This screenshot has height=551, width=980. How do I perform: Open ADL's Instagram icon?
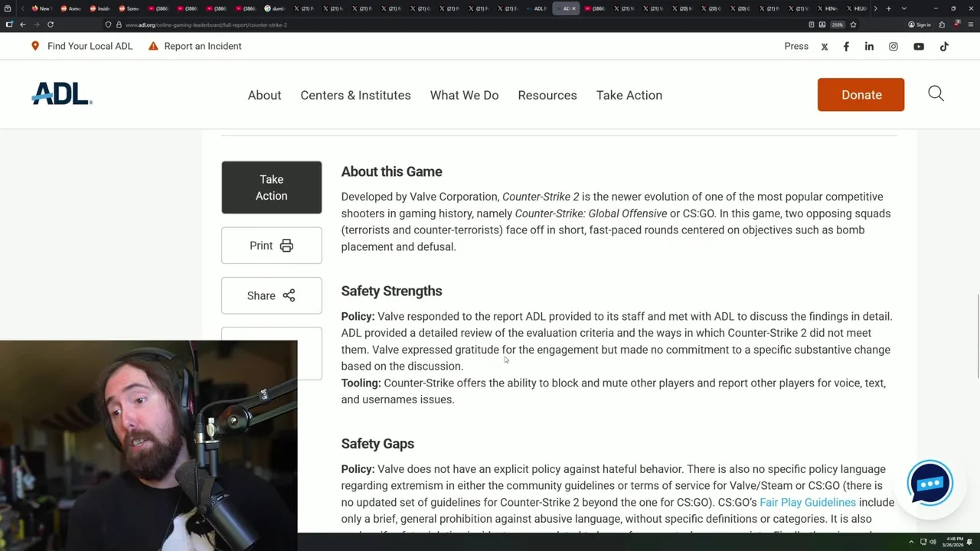893,47
